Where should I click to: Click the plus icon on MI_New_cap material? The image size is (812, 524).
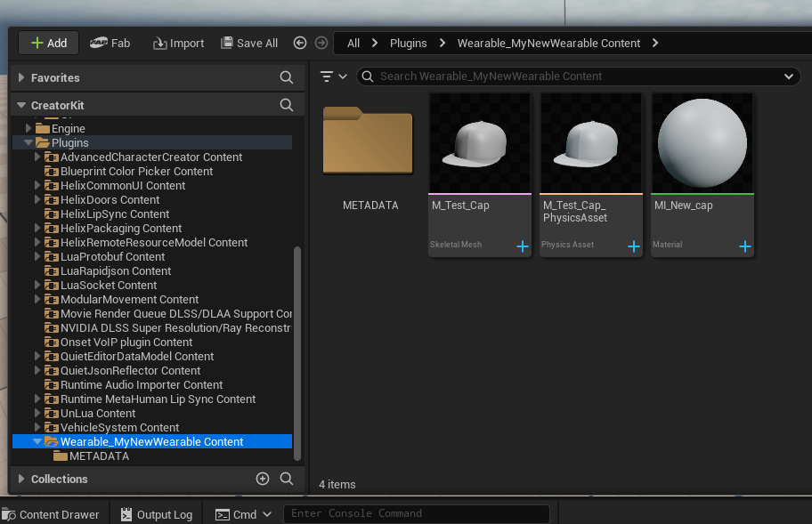(x=745, y=246)
